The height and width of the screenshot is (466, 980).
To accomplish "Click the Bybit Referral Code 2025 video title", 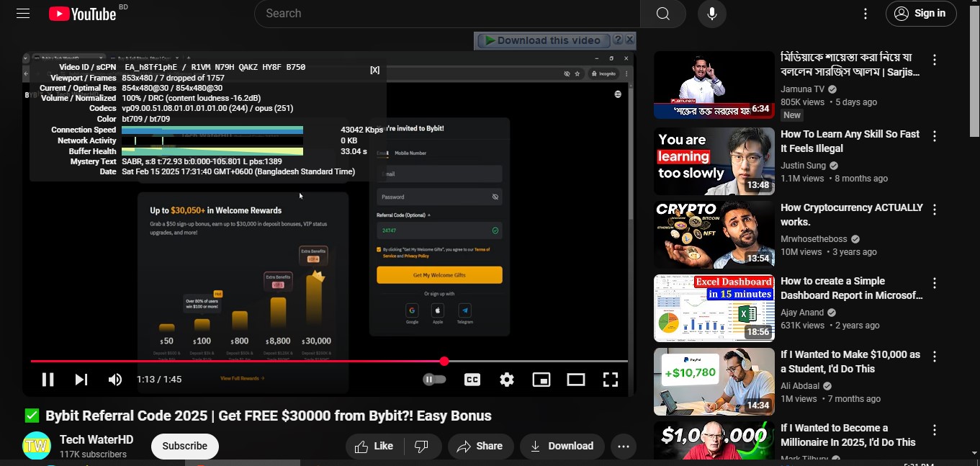I will point(268,416).
